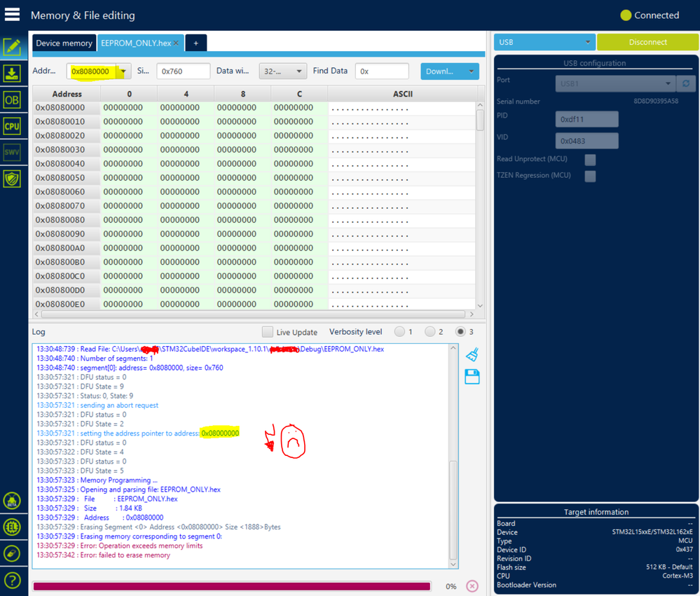Open the CPU panel icon
Image resolution: width=700 pixels, height=596 pixels.
12,126
